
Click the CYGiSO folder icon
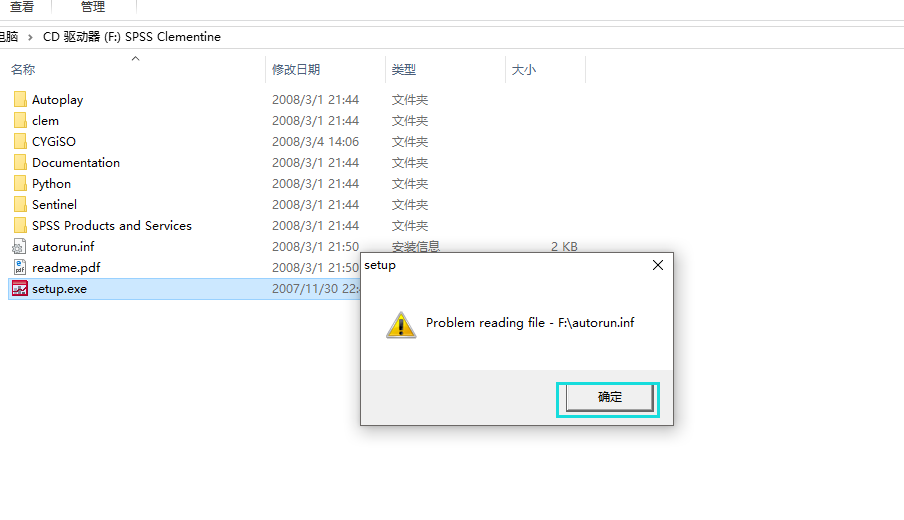(20, 141)
